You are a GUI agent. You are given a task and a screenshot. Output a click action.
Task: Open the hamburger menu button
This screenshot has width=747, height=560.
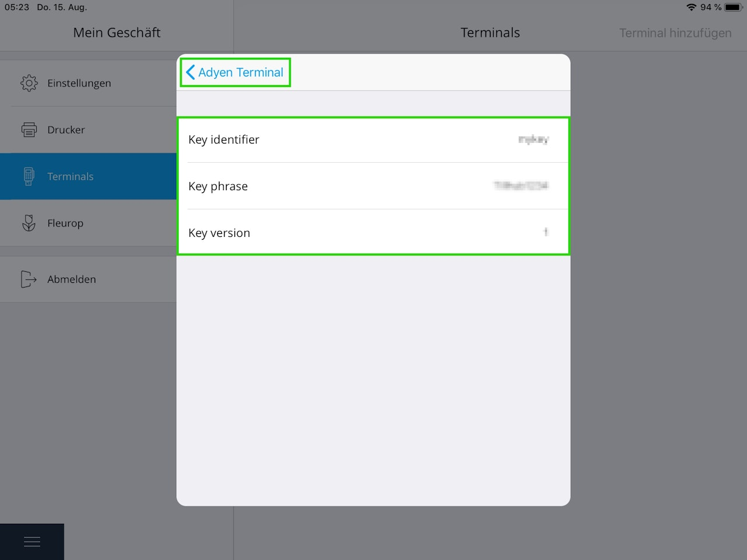[32, 542]
